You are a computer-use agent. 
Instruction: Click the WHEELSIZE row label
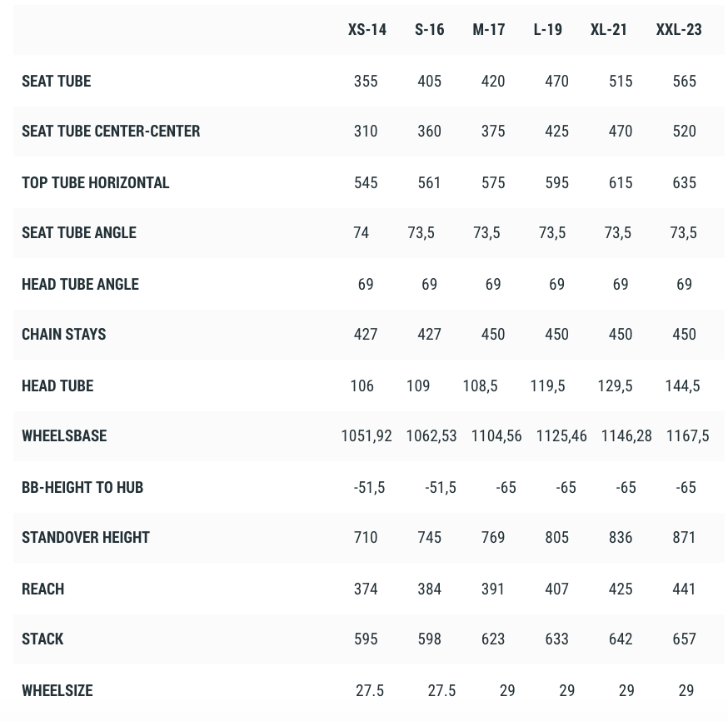pos(57,691)
